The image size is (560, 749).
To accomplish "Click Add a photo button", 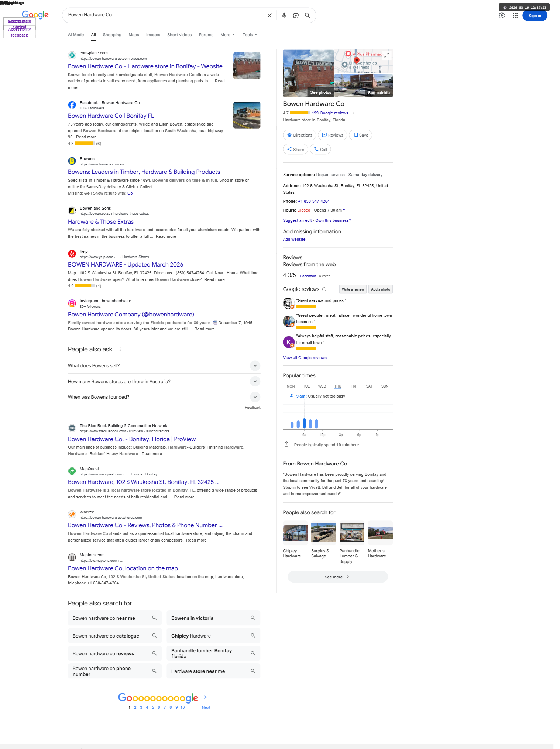I will [x=381, y=289].
